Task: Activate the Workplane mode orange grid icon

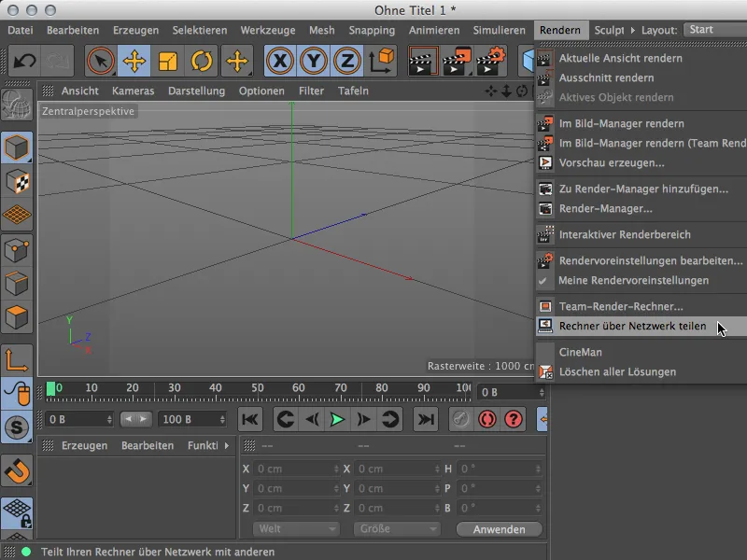Action: (x=17, y=215)
